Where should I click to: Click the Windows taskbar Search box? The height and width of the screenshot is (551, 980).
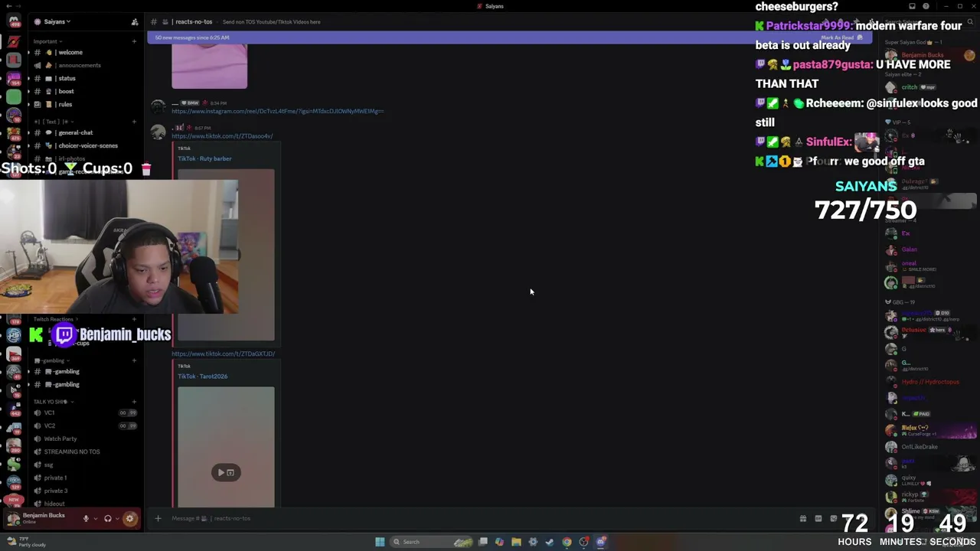[431, 542]
